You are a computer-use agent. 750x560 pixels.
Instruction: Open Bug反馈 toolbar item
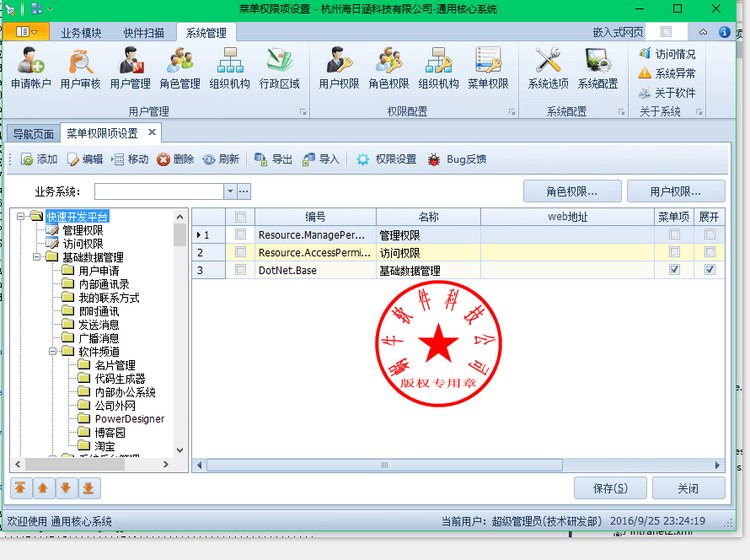457,159
